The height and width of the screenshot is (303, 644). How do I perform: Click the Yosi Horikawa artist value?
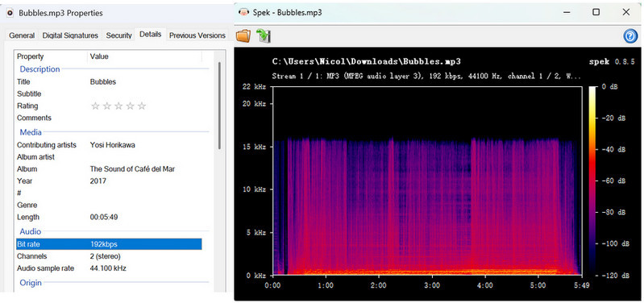[113, 145]
